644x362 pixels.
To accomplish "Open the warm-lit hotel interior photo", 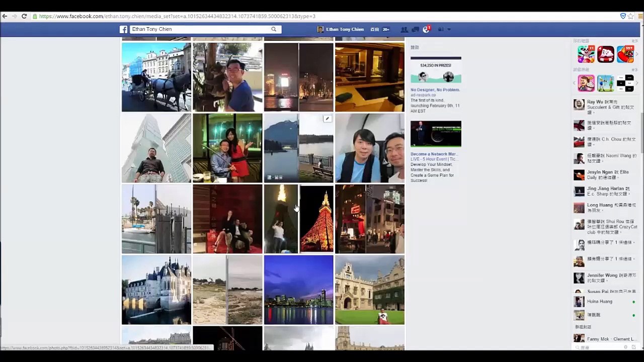I will click(x=370, y=77).
